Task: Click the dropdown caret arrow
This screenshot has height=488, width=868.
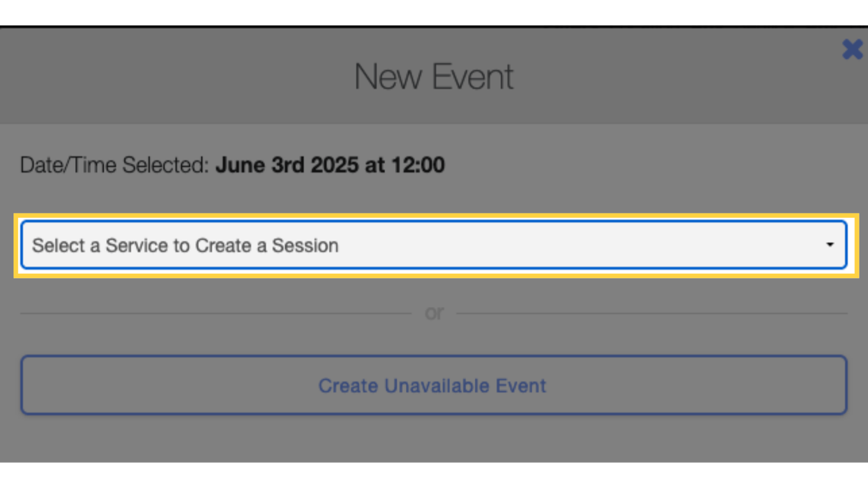Action: [829, 245]
